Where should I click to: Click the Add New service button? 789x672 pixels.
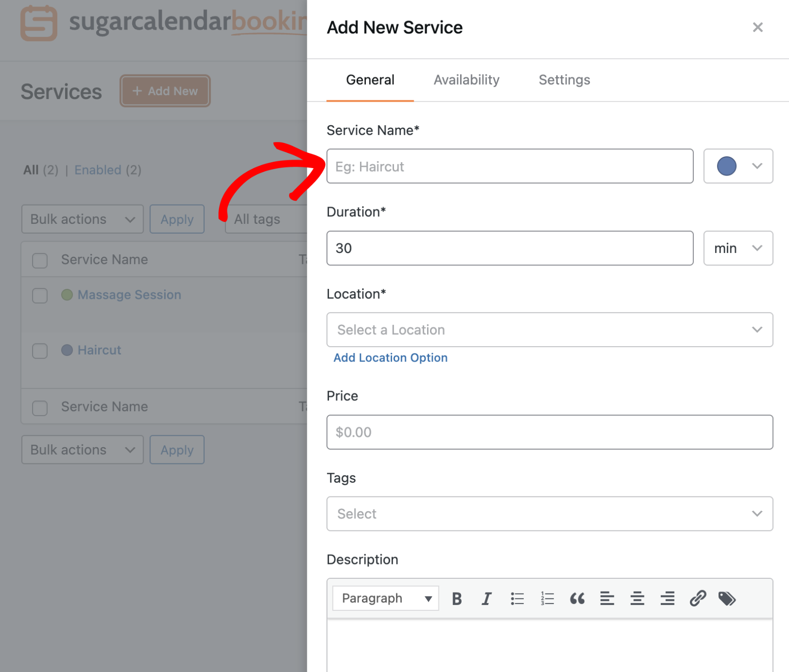click(165, 91)
